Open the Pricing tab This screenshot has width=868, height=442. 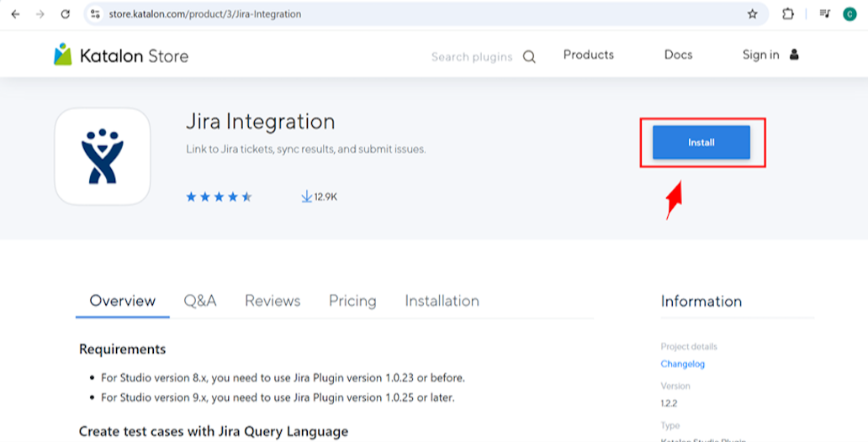click(352, 301)
